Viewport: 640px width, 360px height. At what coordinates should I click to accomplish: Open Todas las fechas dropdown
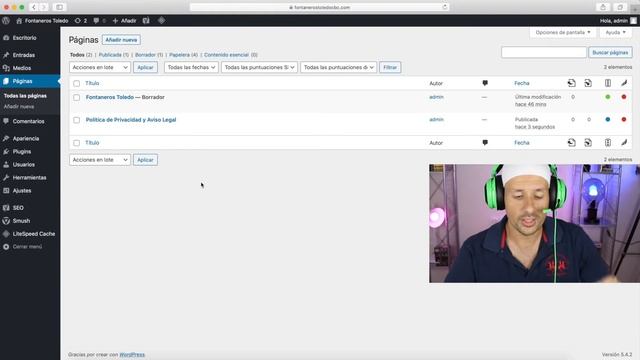[x=191, y=67]
